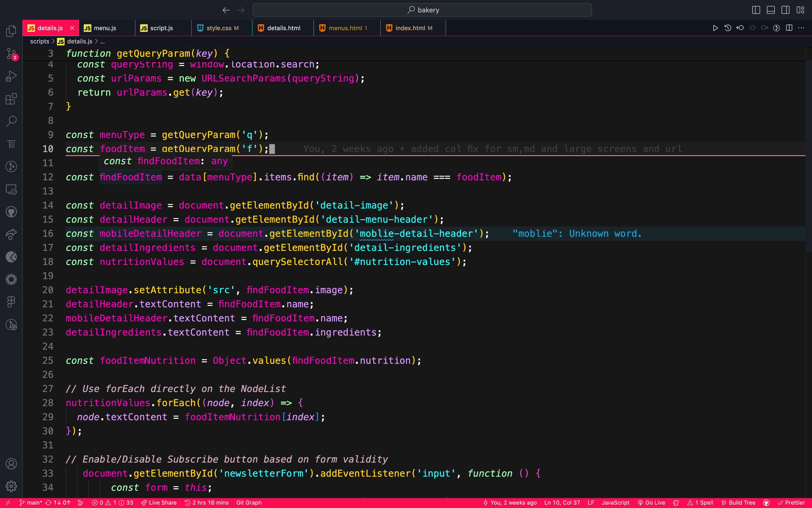This screenshot has width=812, height=508.
Task: Click 'findFoodItem' variable on line 12
Action: point(131,177)
